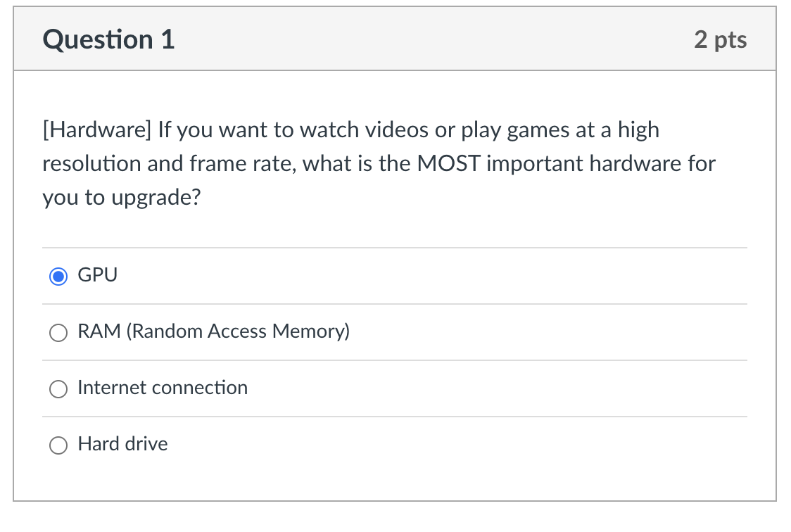Viewport: 791px width, 532px height.
Task: Click the Hard drive label text
Action: point(123,444)
